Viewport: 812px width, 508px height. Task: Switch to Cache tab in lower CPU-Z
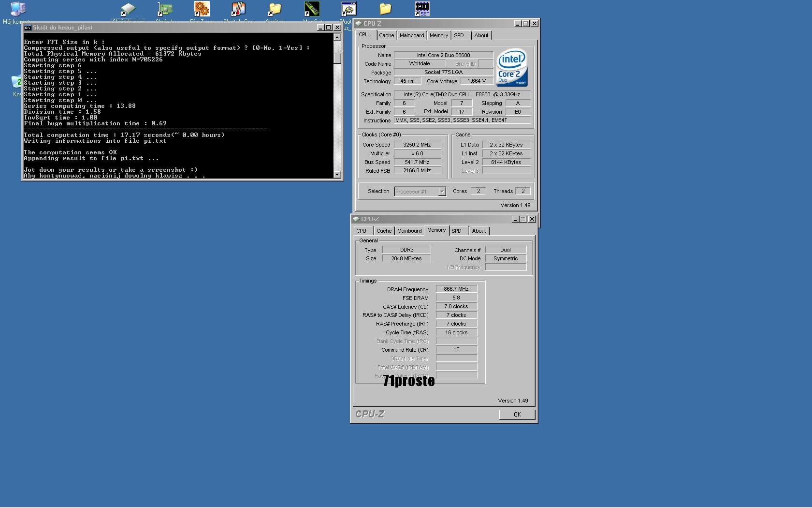[x=384, y=231]
